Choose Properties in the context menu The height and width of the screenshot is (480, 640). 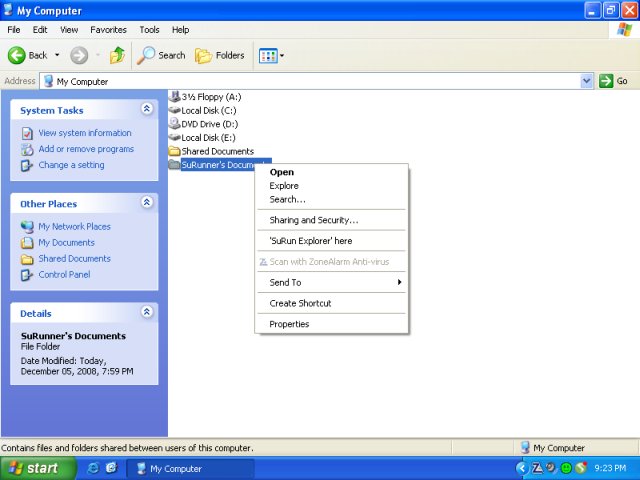pos(289,324)
